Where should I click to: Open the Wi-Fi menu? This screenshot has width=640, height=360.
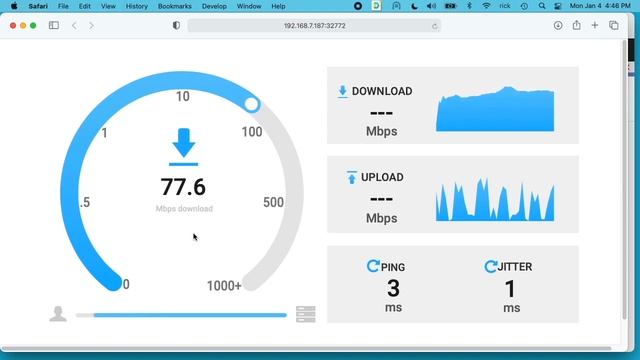(x=486, y=6)
